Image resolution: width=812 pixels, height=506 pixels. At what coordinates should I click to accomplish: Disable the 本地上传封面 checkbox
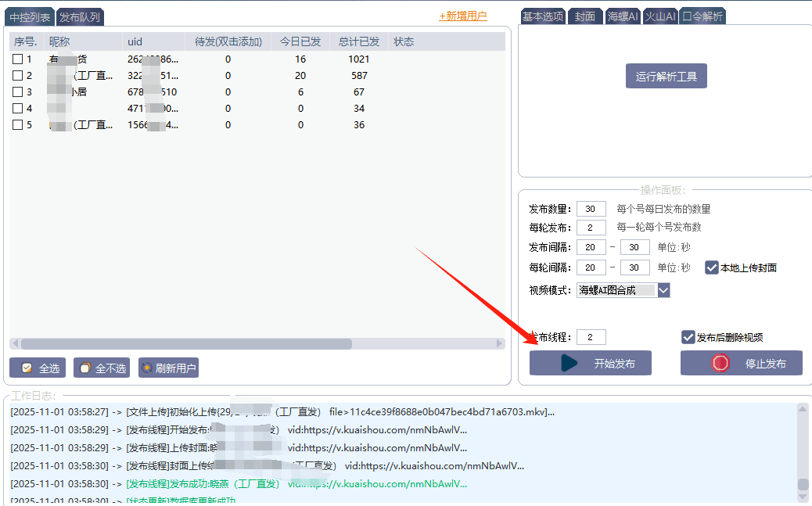tap(711, 267)
